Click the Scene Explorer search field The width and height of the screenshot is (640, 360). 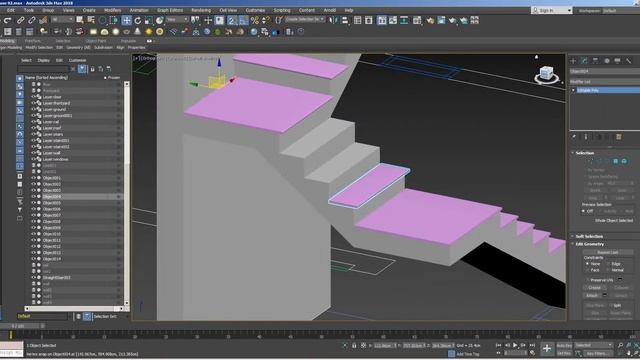pyautogui.click(x=44, y=69)
